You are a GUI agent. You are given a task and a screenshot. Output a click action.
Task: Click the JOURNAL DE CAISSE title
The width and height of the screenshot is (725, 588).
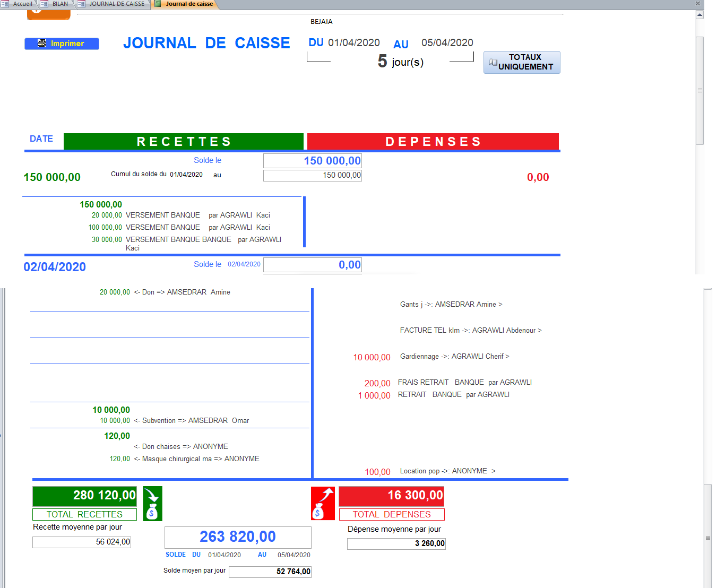click(x=206, y=43)
